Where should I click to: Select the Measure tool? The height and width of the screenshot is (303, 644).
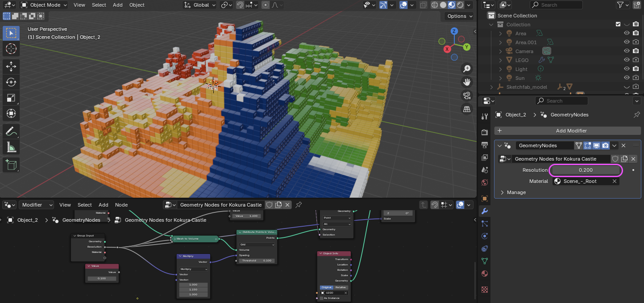(11, 147)
